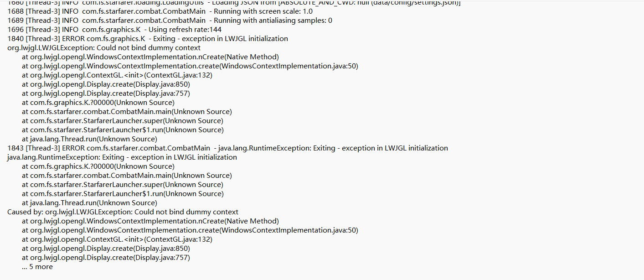Click the 'Caused by: org.lwjgl.LWJGLException' line
Screen dimensions: 644x280
123,212
